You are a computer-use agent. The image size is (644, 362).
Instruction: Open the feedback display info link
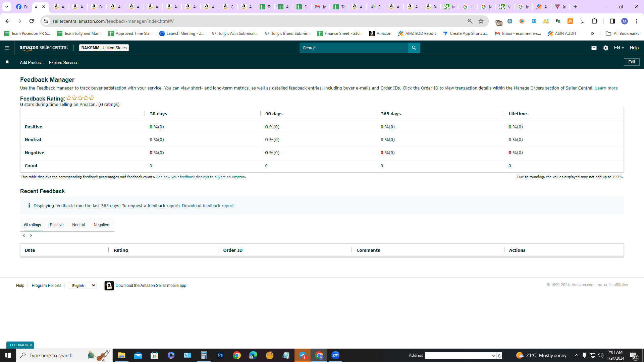(201, 177)
